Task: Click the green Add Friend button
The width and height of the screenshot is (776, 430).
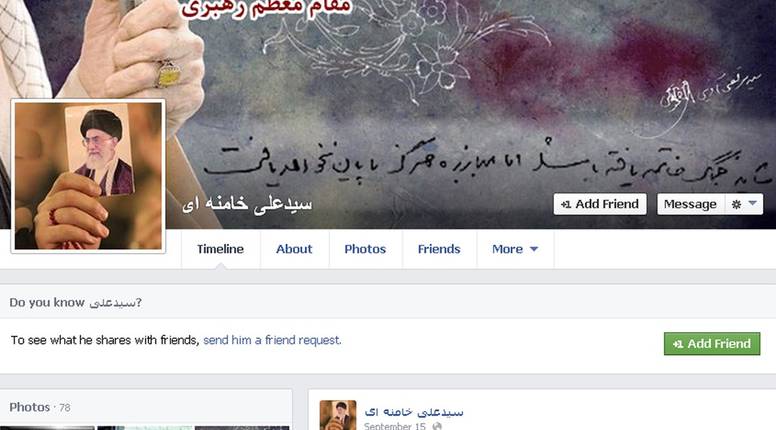Action: pyautogui.click(x=712, y=343)
